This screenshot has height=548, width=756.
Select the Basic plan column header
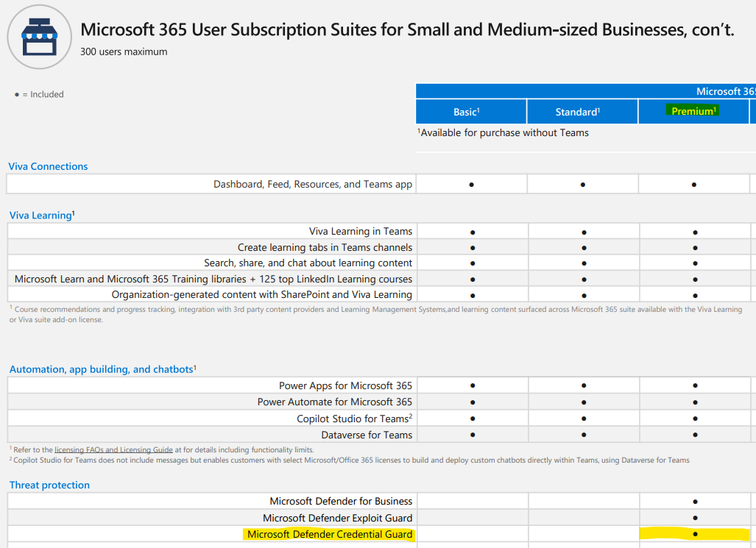(471, 112)
